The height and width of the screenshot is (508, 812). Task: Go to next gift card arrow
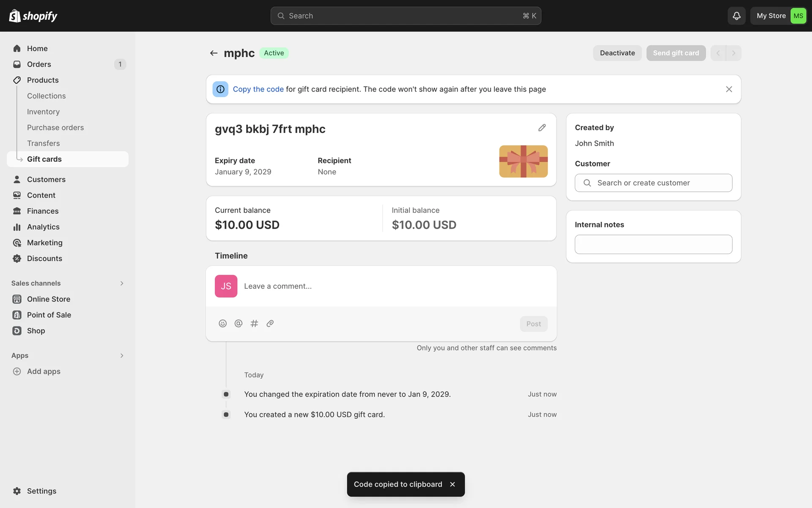734,53
